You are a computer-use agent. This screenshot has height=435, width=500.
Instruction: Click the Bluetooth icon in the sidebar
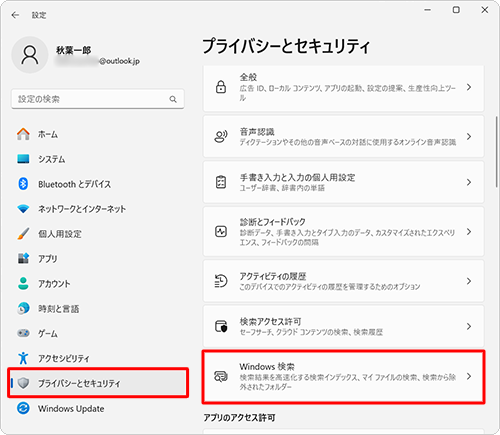pos(23,184)
